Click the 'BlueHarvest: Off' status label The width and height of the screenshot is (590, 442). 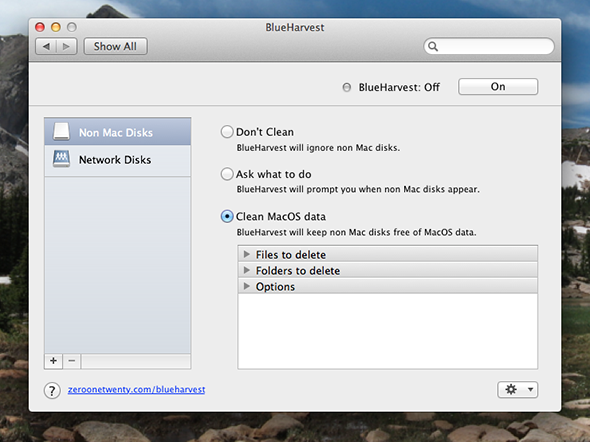[399, 87]
